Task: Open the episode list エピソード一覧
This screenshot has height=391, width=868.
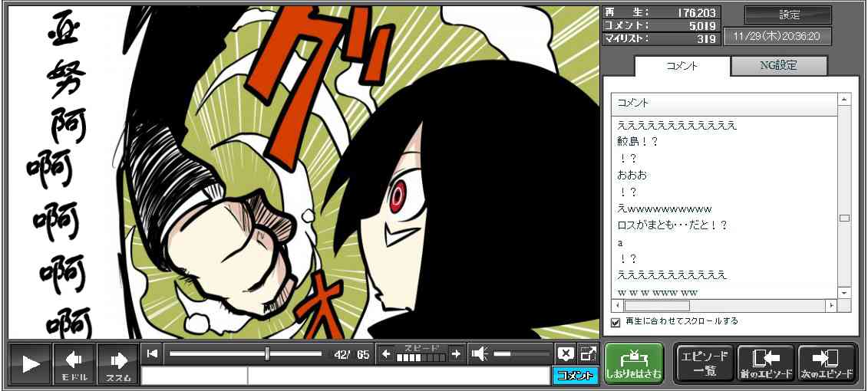Action: click(705, 363)
